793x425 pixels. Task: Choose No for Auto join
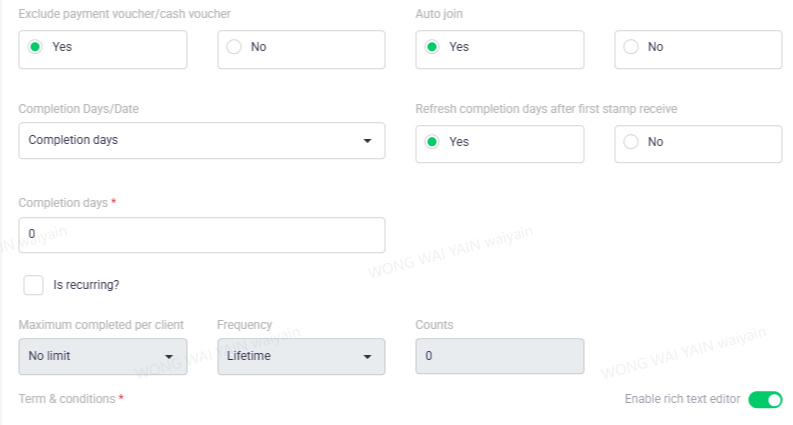tap(631, 47)
